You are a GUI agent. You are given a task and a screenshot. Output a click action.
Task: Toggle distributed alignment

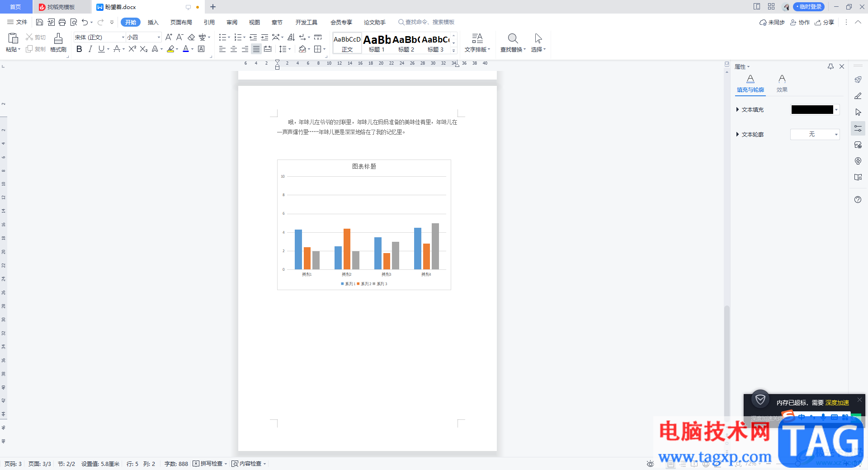pos(268,49)
